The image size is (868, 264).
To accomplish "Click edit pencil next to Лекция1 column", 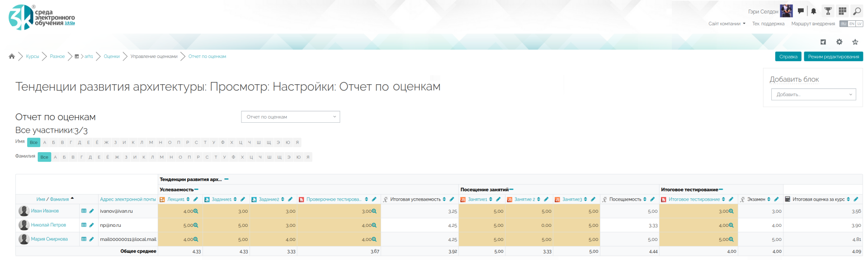I will [x=196, y=199].
